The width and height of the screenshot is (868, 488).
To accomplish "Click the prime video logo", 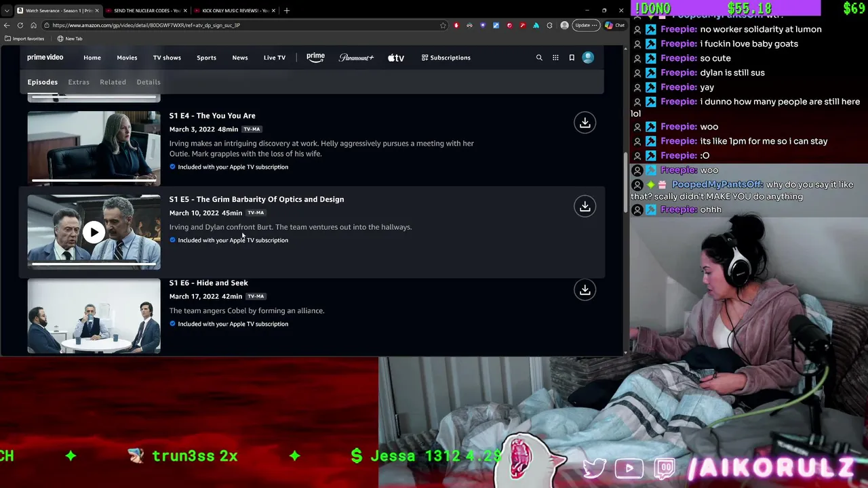I will (45, 58).
